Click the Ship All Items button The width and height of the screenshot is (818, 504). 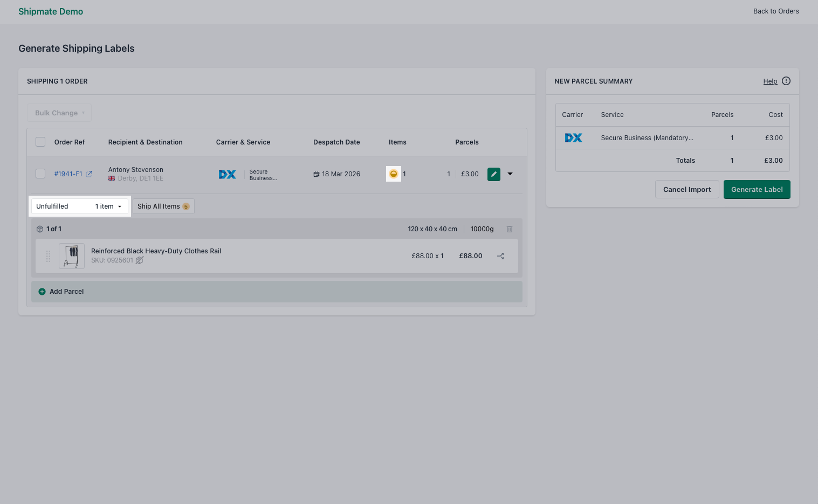(x=163, y=206)
